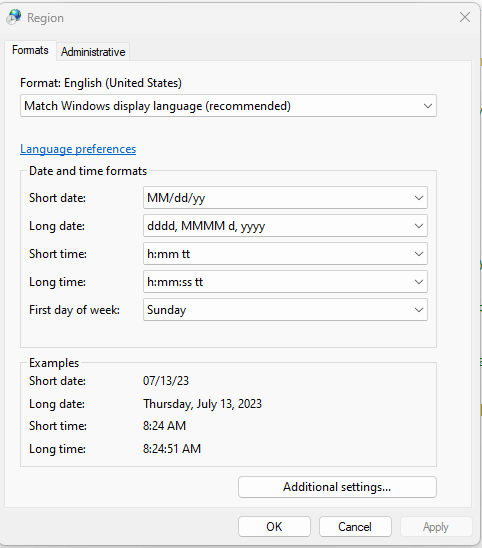482x548 pixels.
Task: Open the First day of week dropdown
Action: (285, 310)
